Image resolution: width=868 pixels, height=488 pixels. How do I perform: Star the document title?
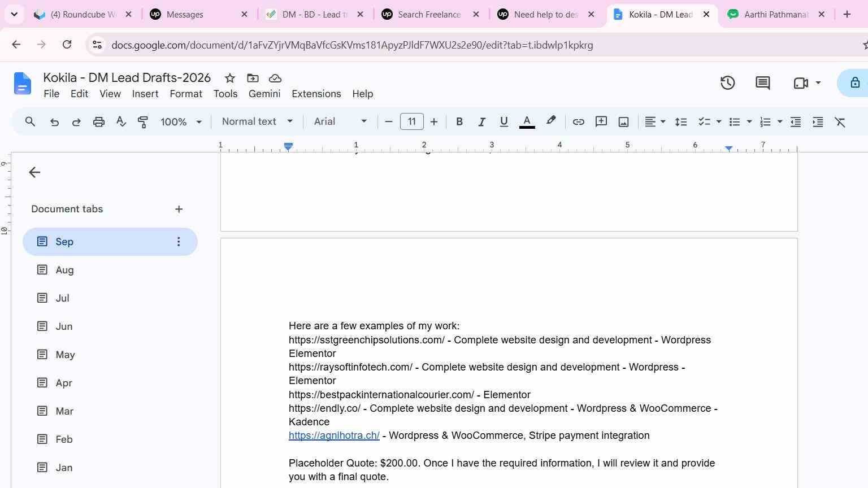pos(229,78)
